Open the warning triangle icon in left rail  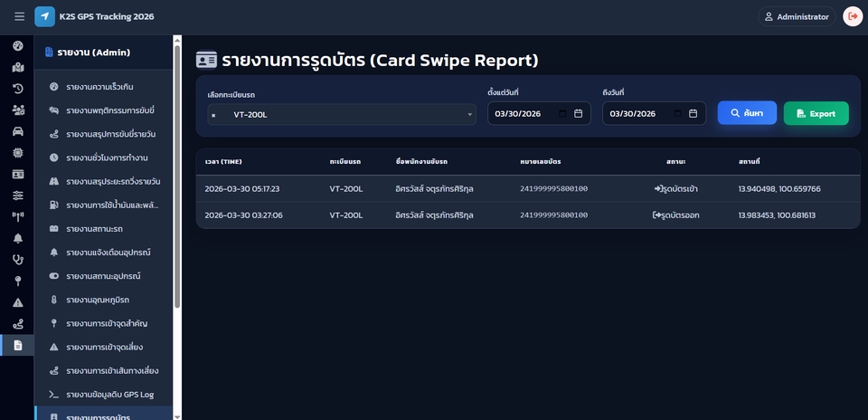[x=18, y=302]
